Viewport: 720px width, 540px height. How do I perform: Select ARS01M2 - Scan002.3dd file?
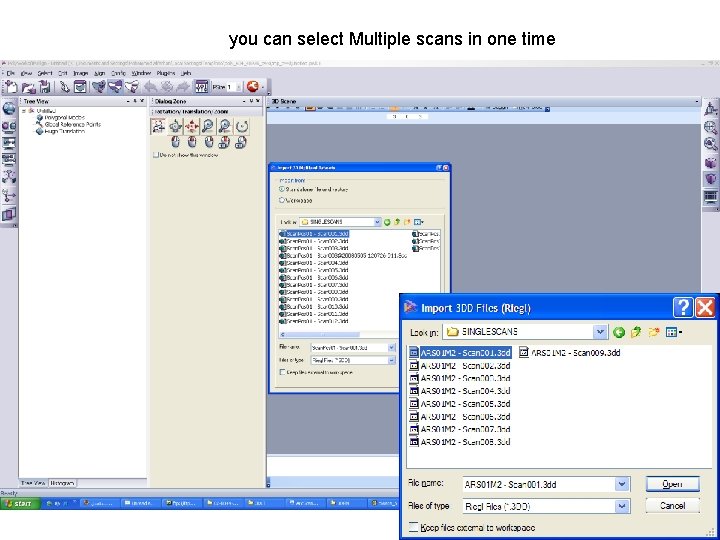click(x=460, y=366)
